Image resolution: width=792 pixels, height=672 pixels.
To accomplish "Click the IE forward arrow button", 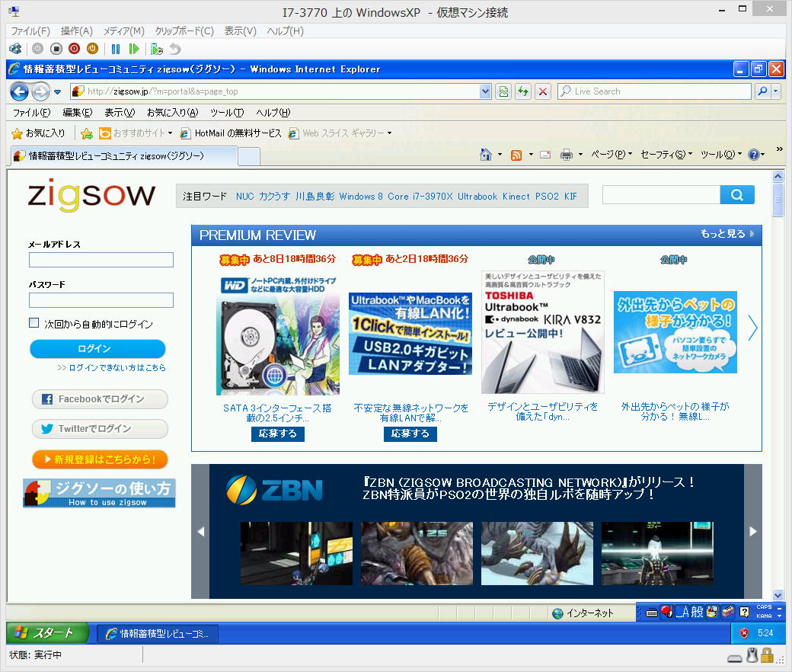I will tap(40, 91).
